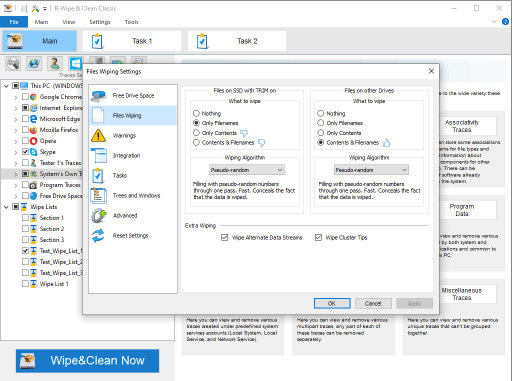Viewport: 512px width, 381px height.
Task: Select Files Wiping page icon
Action: pyautogui.click(x=98, y=115)
